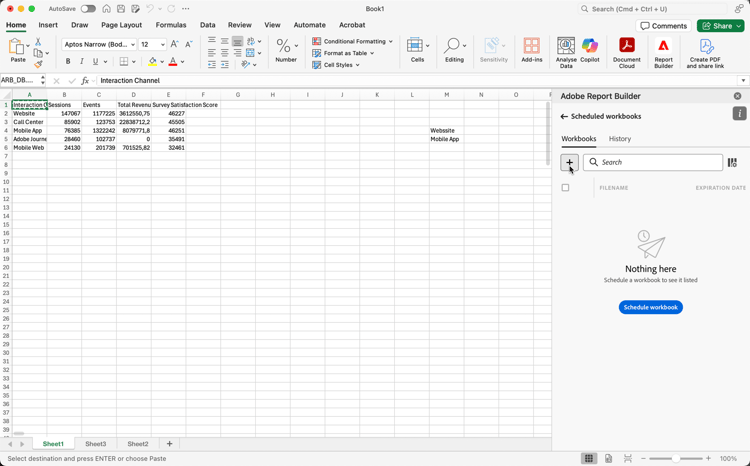
Task: Add a new sheet with plus tab
Action: click(169, 444)
